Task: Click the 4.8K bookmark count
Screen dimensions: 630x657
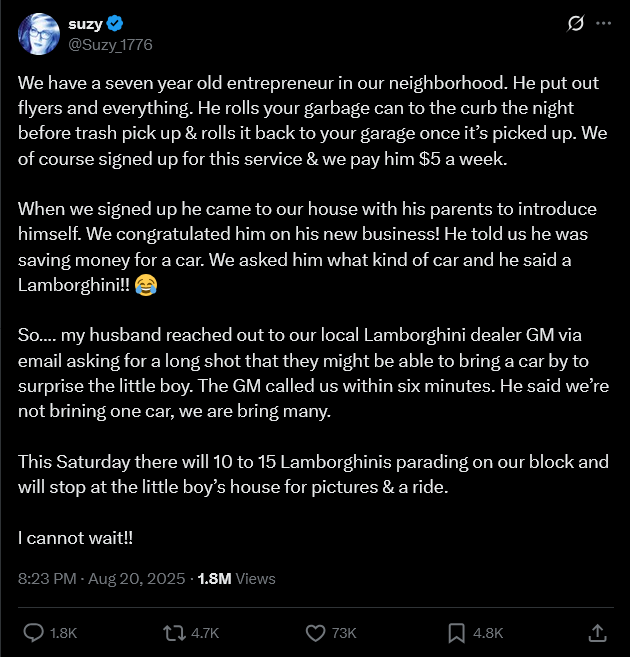Action: tap(488, 632)
